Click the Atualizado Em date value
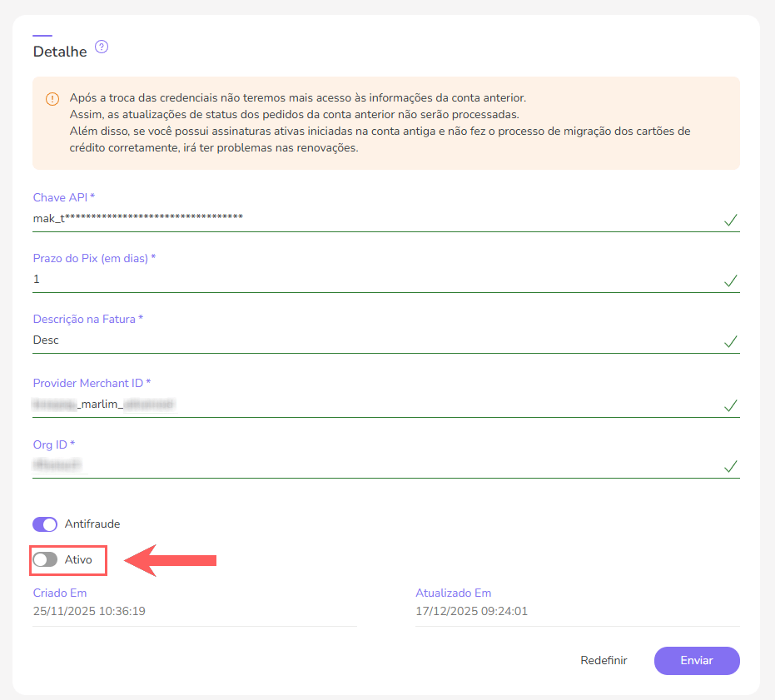This screenshot has width=775, height=700. pyautogui.click(x=472, y=611)
